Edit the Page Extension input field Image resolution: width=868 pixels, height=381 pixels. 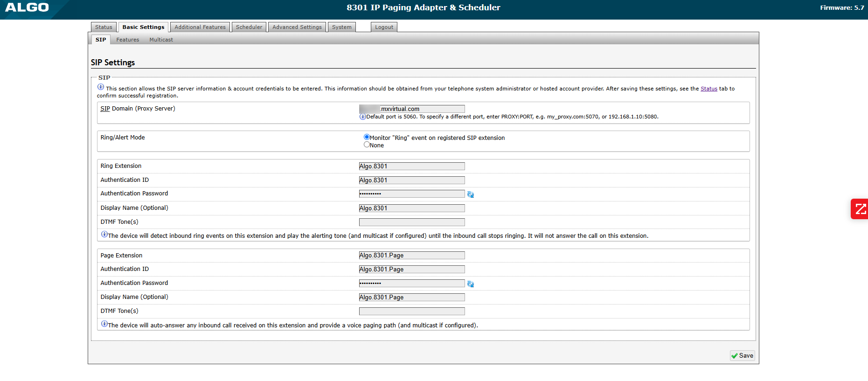coord(412,255)
